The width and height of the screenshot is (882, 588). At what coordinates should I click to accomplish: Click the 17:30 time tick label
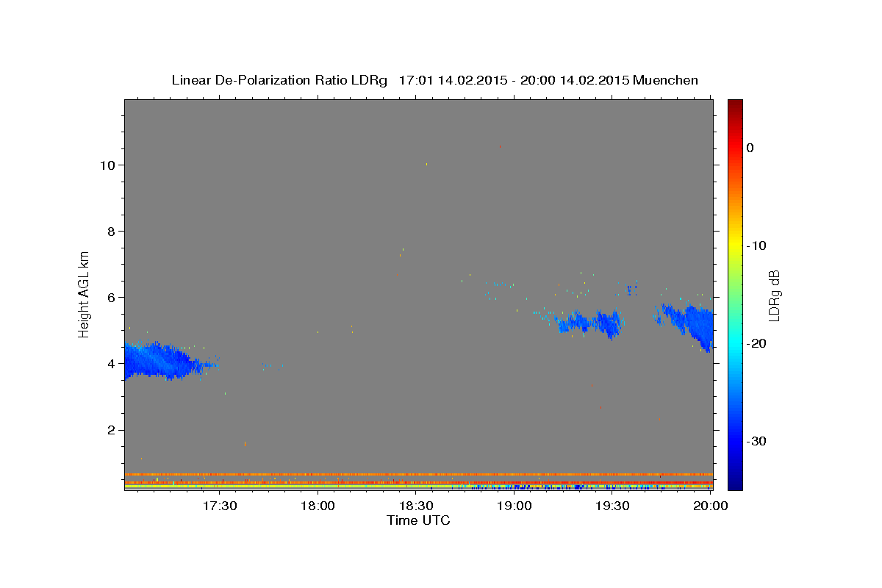tap(220, 506)
